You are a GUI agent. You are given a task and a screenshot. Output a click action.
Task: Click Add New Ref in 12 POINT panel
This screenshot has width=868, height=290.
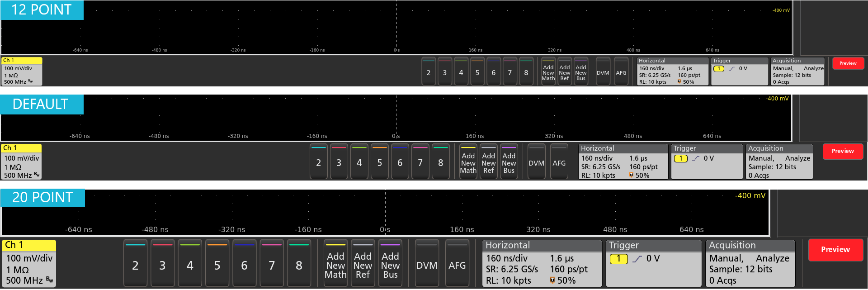[x=565, y=71]
